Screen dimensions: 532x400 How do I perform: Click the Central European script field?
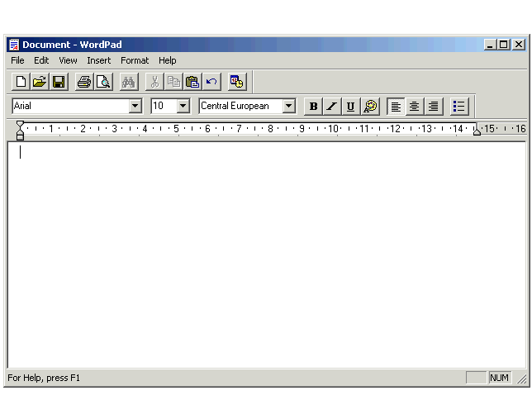[x=241, y=106]
